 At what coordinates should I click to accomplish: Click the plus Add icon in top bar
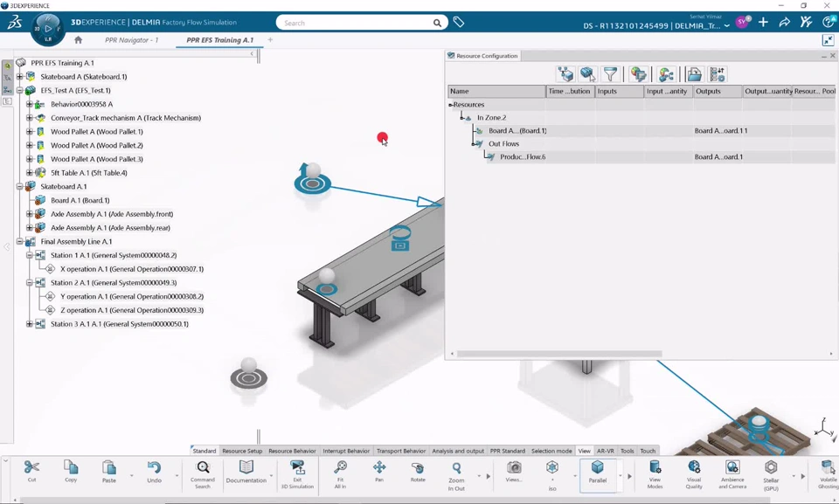[764, 22]
